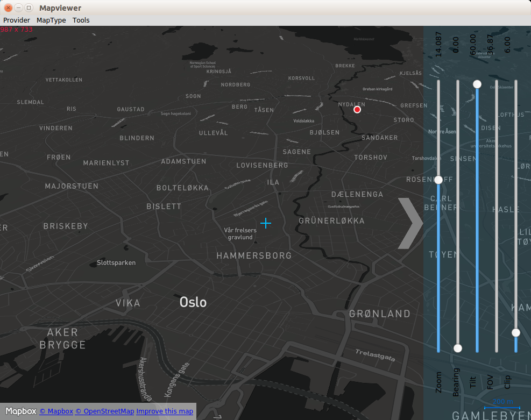This screenshot has width=531, height=420.
Task: Click the Mapbox logo
Action: [20, 411]
